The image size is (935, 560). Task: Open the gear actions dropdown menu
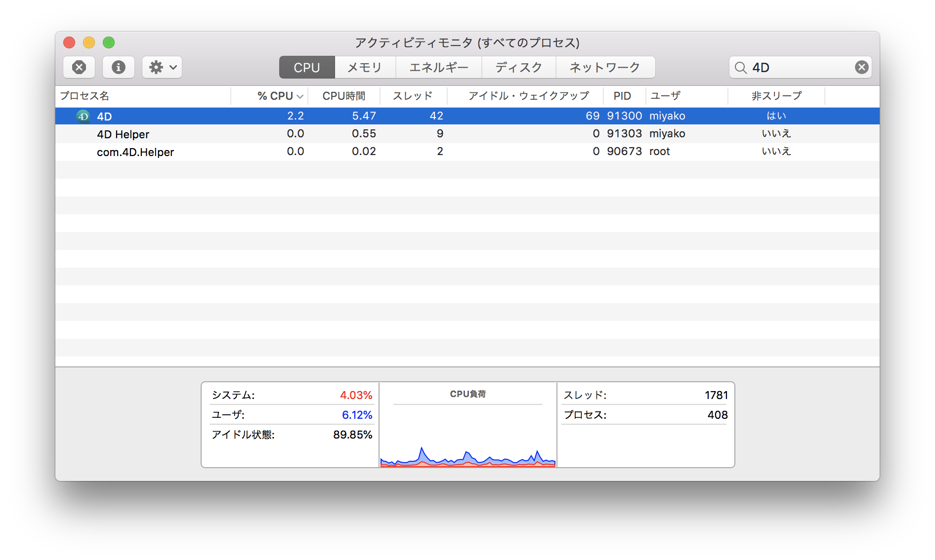pos(162,67)
